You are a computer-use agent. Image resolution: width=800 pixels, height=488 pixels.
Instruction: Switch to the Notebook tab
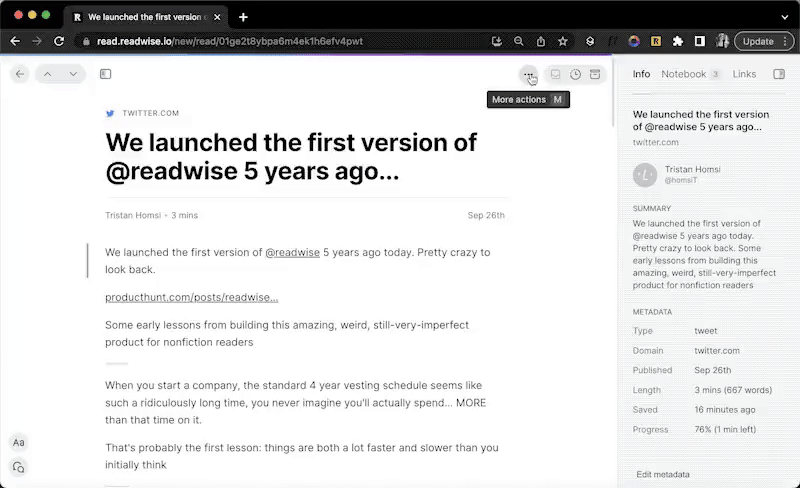coord(683,74)
